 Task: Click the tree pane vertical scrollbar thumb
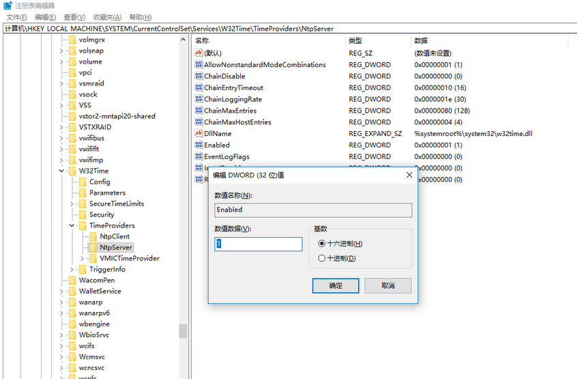point(183,331)
